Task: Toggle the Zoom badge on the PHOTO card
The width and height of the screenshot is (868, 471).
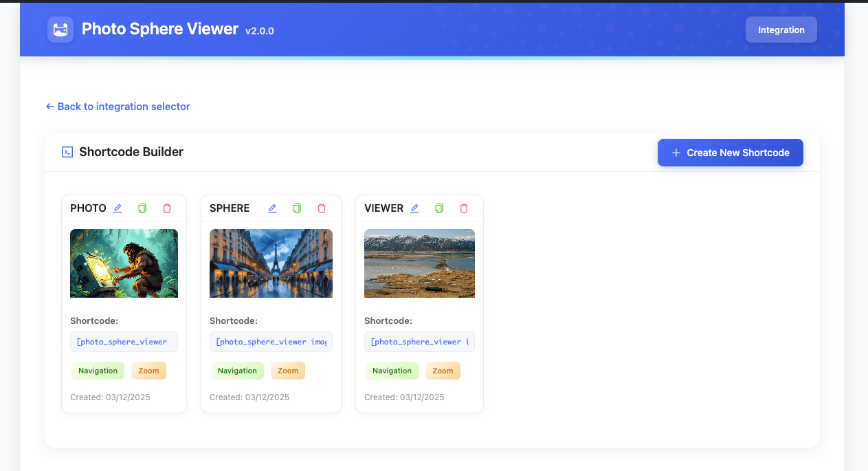Action: pos(148,371)
